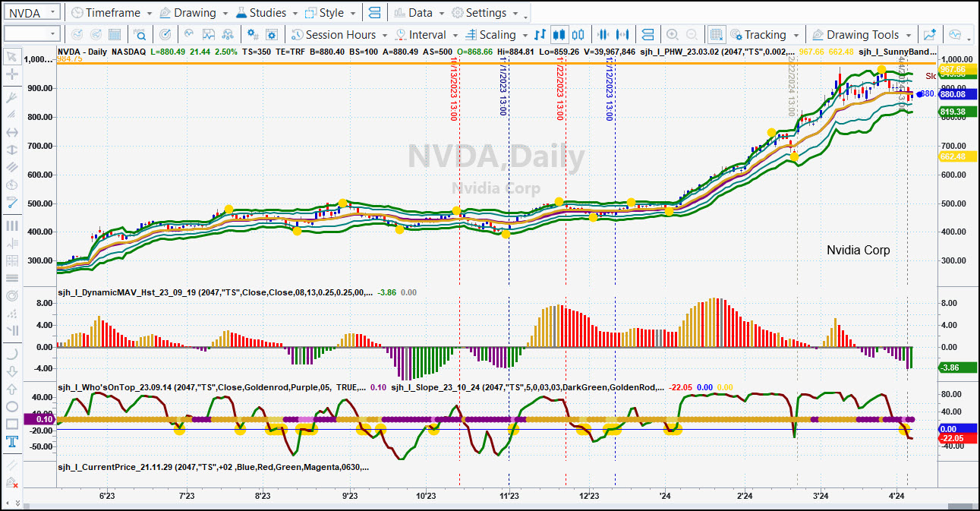Click the zoom in magnifier
980x511 pixels.
point(673,35)
